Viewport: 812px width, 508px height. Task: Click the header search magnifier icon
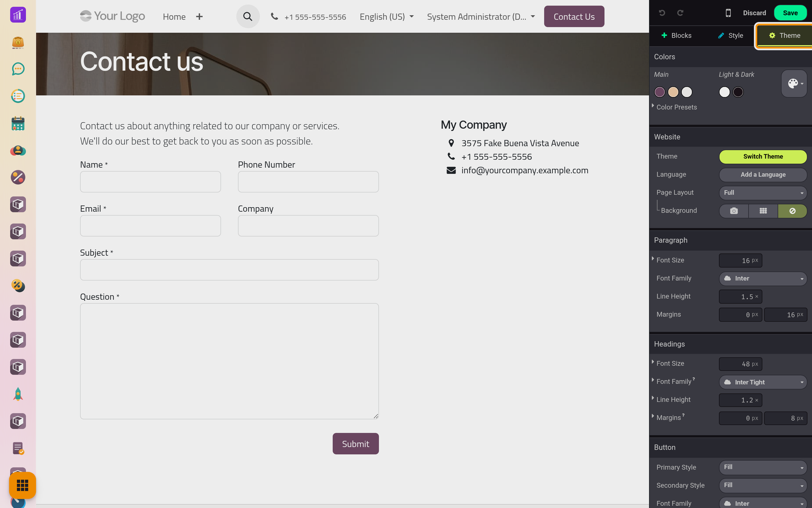(248, 17)
